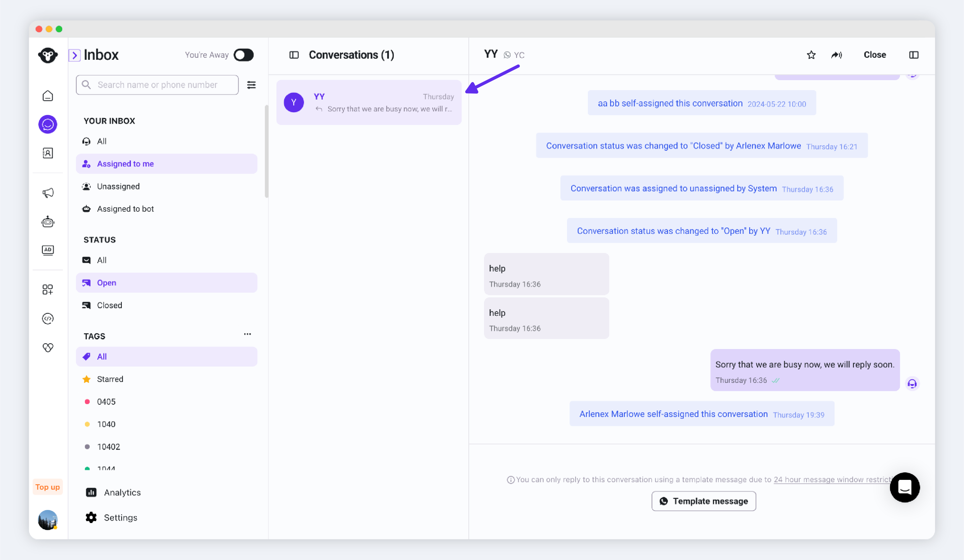The height and width of the screenshot is (560, 964).
Task: Close the conversation with Close button
Action: 874,55
